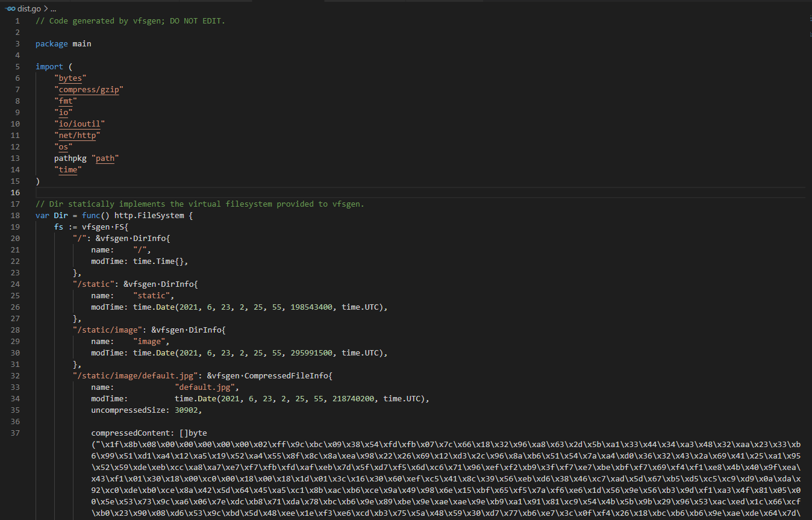Viewport: 812px width, 520px height.
Task: Follow the "time" import link on line 14
Action: click(68, 170)
